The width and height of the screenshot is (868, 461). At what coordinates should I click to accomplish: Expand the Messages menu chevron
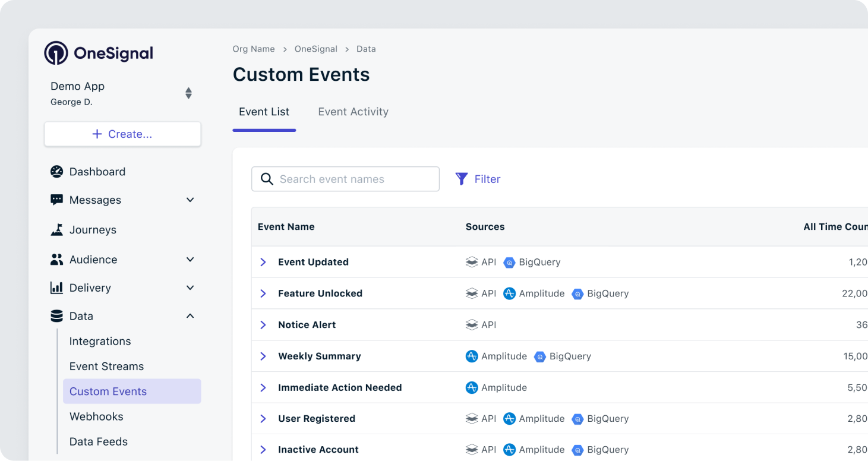190,200
